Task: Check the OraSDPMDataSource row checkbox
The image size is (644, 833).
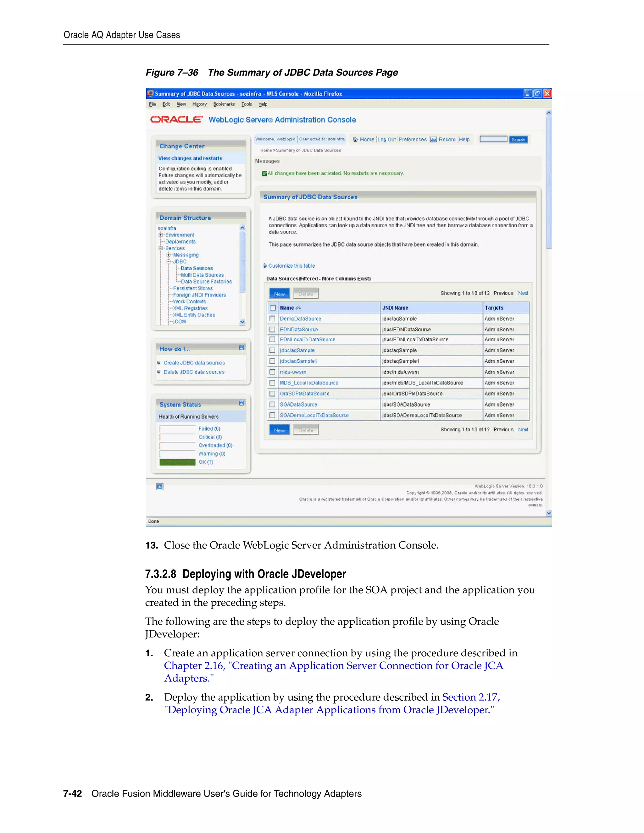Action: tap(272, 393)
